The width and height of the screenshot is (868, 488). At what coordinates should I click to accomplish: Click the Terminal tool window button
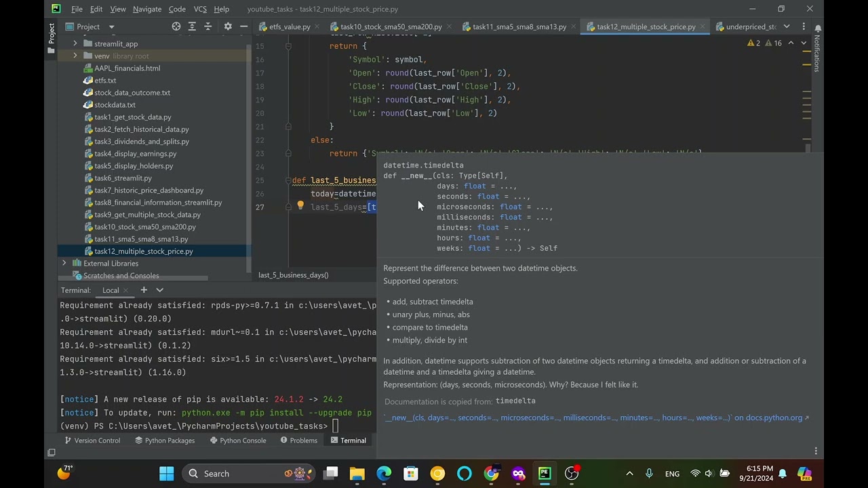tap(348, 440)
